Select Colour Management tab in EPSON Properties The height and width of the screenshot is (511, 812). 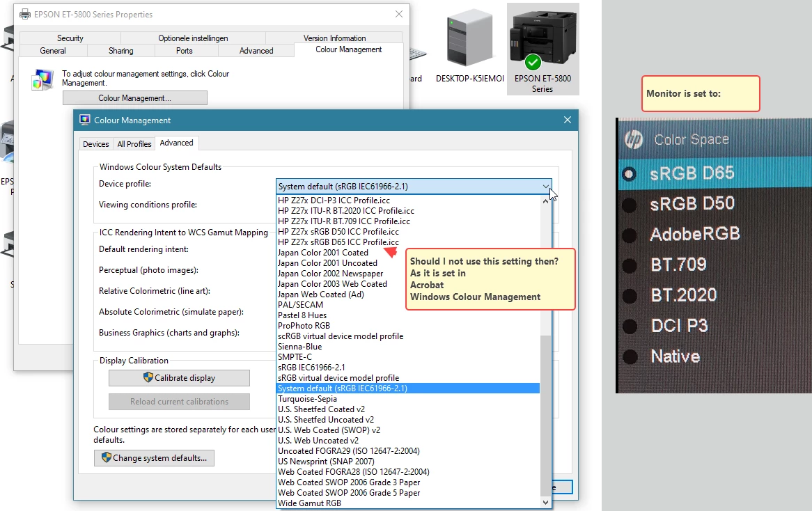coord(348,49)
